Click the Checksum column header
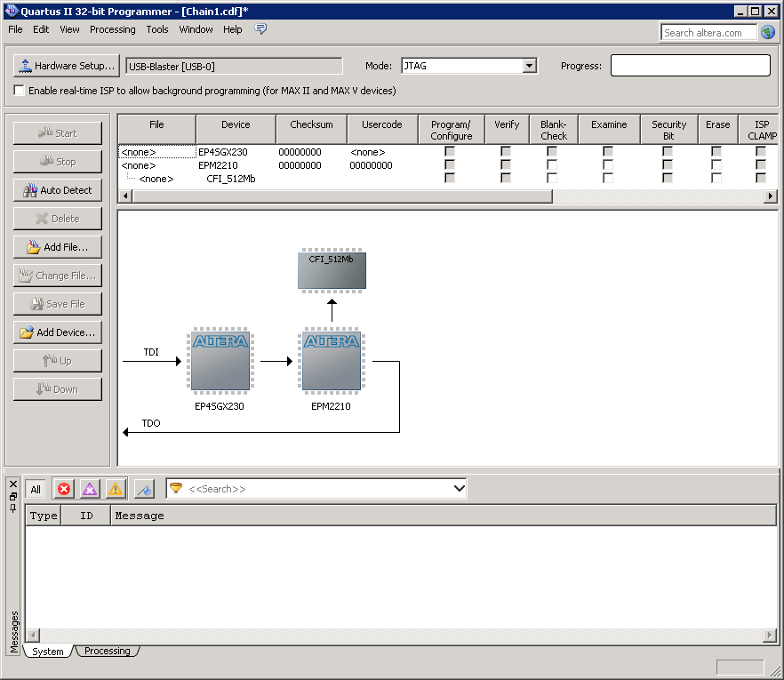The height and width of the screenshot is (680, 784). (311, 130)
